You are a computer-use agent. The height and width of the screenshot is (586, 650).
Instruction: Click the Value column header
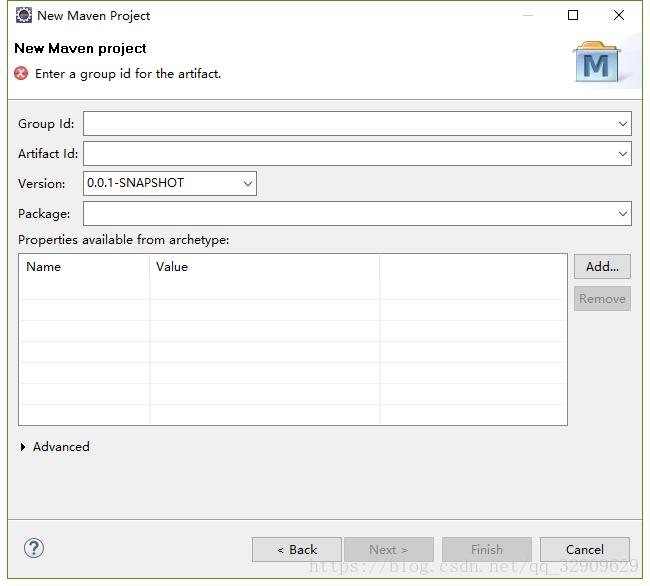coord(264,267)
